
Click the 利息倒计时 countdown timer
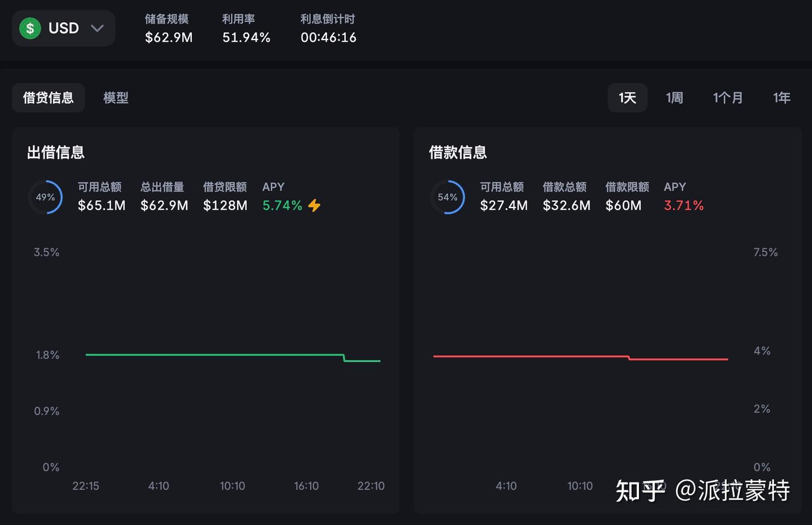[x=328, y=28]
